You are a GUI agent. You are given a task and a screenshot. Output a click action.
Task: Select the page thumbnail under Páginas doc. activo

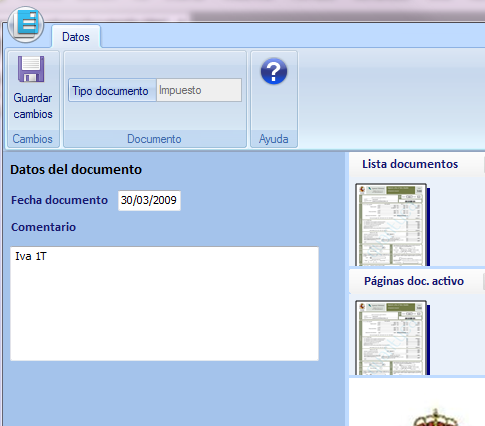tap(392, 338)
